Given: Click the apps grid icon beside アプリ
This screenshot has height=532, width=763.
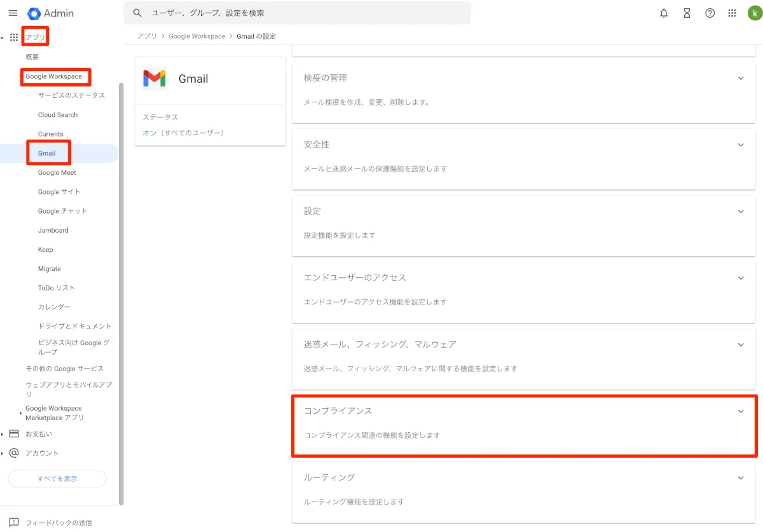Looking at the screenshot, I should point(14,38).
